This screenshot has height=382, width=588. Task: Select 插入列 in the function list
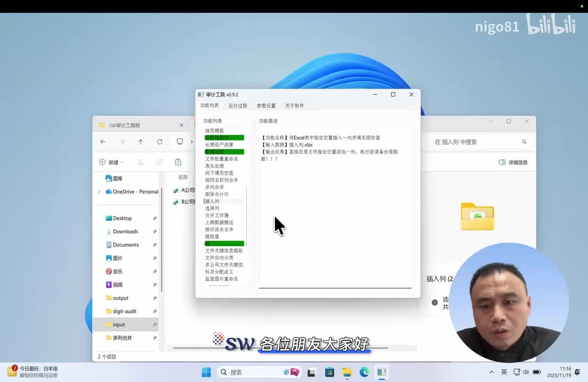[212, 201]
